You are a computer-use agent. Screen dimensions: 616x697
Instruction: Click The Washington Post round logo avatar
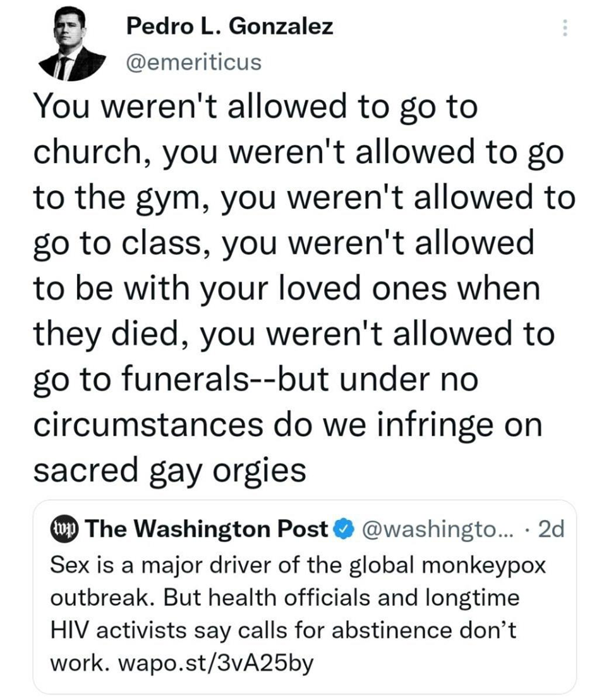click(x=64, y=528)
